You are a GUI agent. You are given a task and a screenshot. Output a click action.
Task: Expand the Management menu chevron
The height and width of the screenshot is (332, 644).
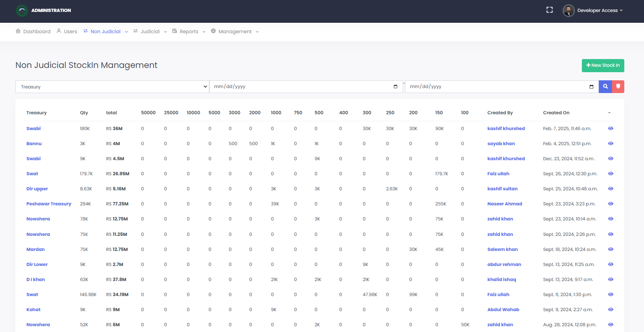tap(257, 32)
